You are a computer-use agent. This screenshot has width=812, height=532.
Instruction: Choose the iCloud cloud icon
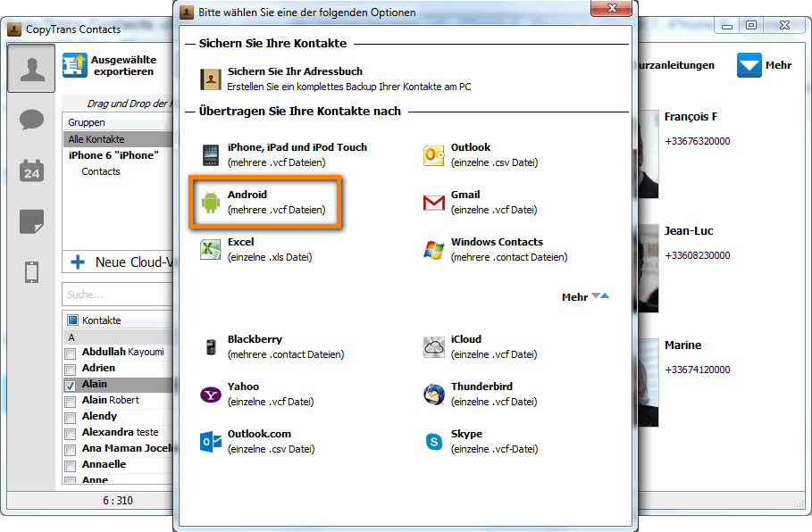click(433, 346)
